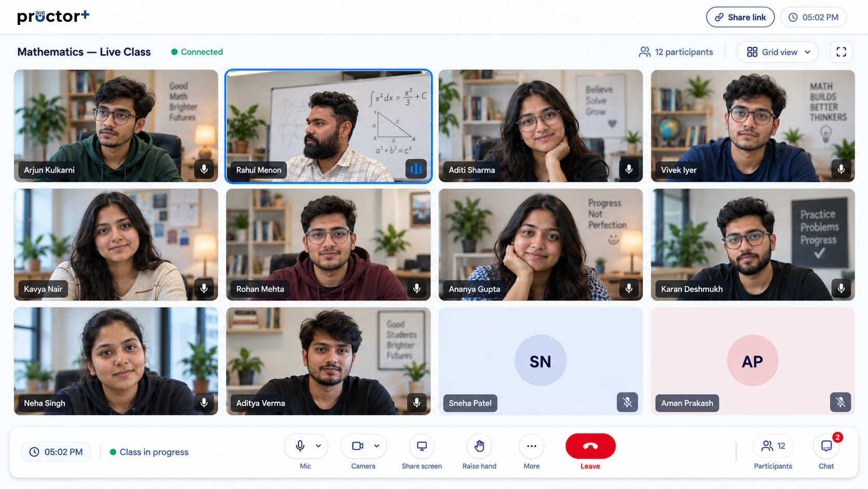Image resolution: width=868 pixels, height=489 pixels.
Task: Click the Aditya Verma name label
Action: pyautogui.click(x=261, y=403)
